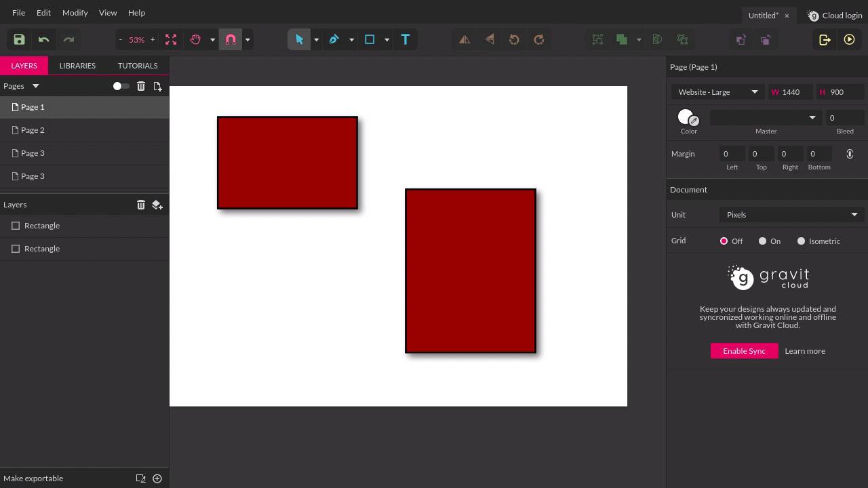Delete the page using the Pages trash icon
Screen dimensions: 868x488
(141, 86)
